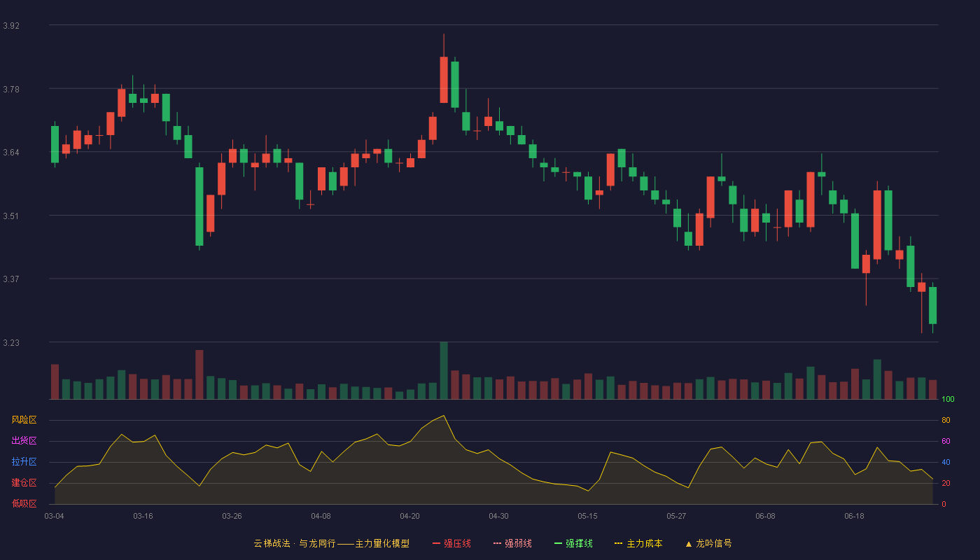
Task: Click the 3.64 price axis label
Action: (11, 153)
